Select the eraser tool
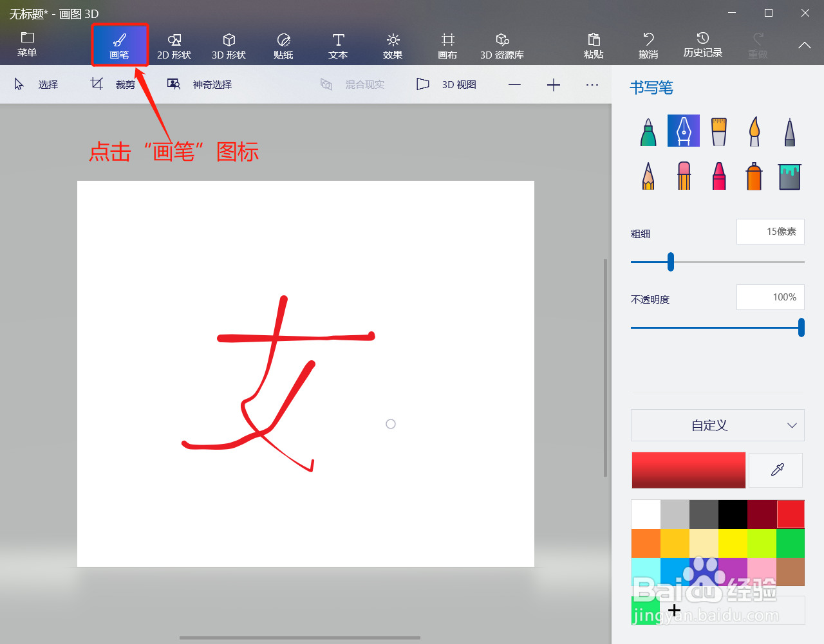 coord(683,175)
